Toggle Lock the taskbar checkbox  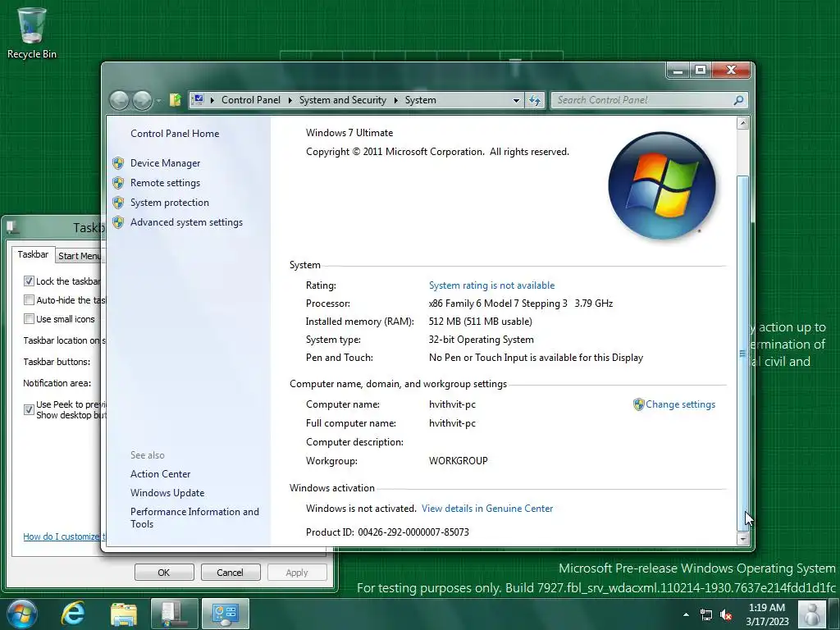pyautogui.click(x=29, y=281)
